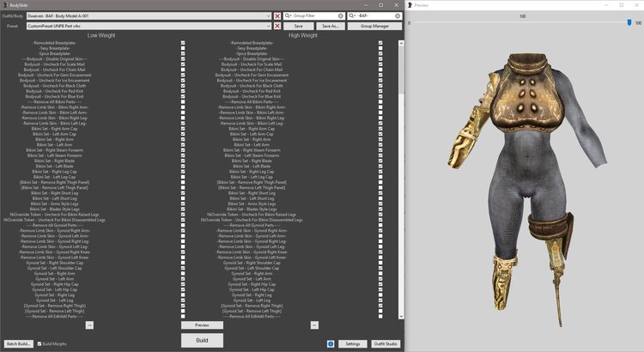Toggle High Weight Gynoid Set - Left Leg checkbox
644x352 pixels.
pos(380,300)
